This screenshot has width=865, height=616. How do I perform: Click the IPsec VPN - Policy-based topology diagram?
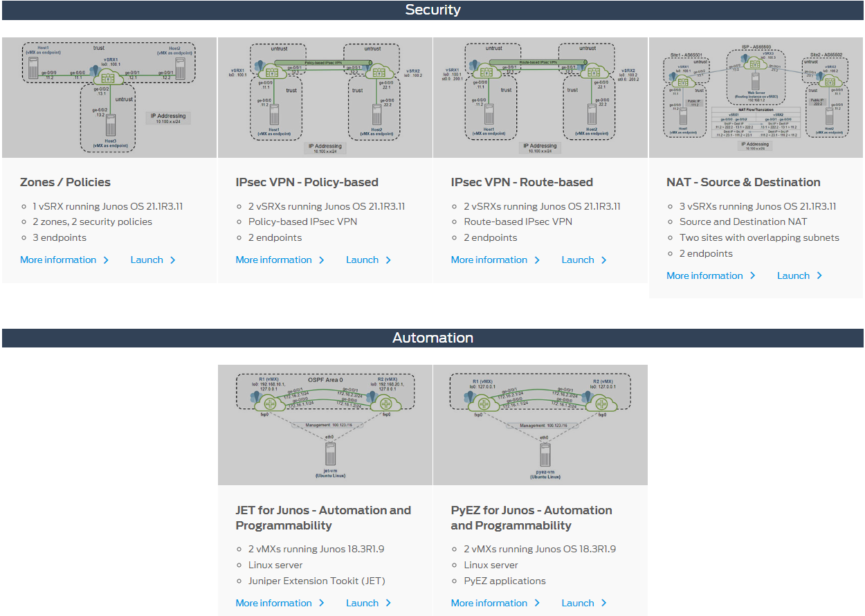tap(325, 97)
